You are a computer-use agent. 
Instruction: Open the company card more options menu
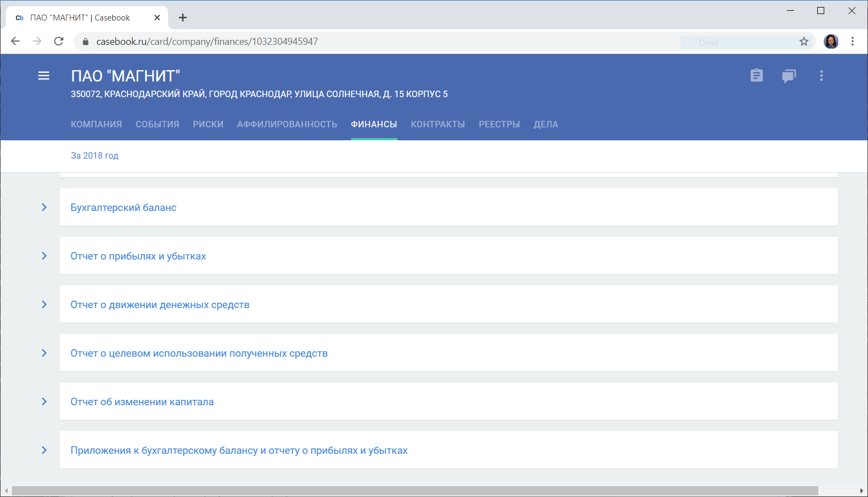(822, 76)
